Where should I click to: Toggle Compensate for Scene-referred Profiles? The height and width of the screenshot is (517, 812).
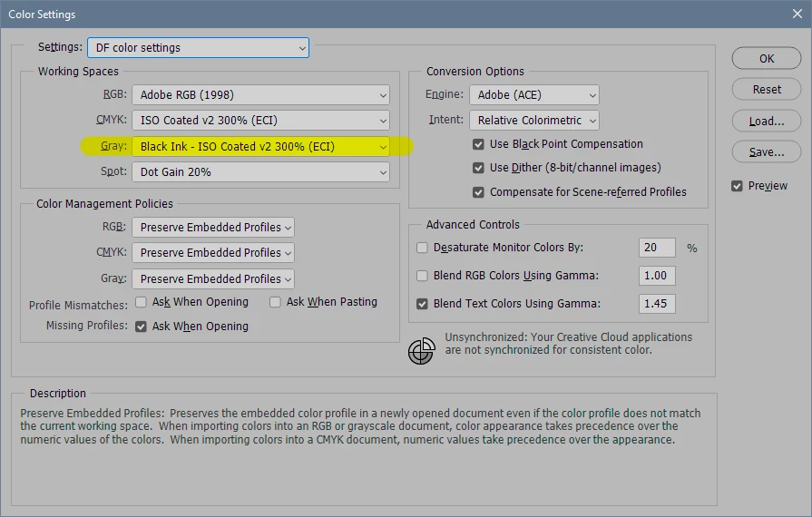coord(478,192)
